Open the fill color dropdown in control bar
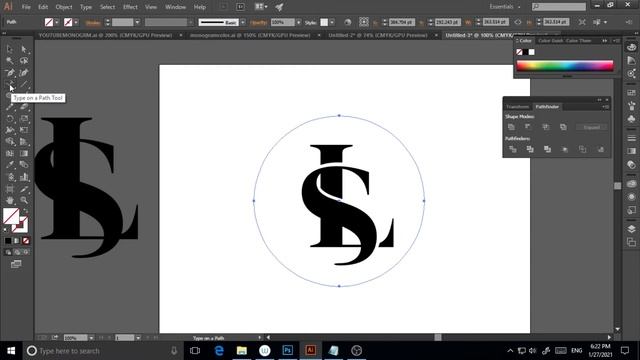 coord(57,22)
